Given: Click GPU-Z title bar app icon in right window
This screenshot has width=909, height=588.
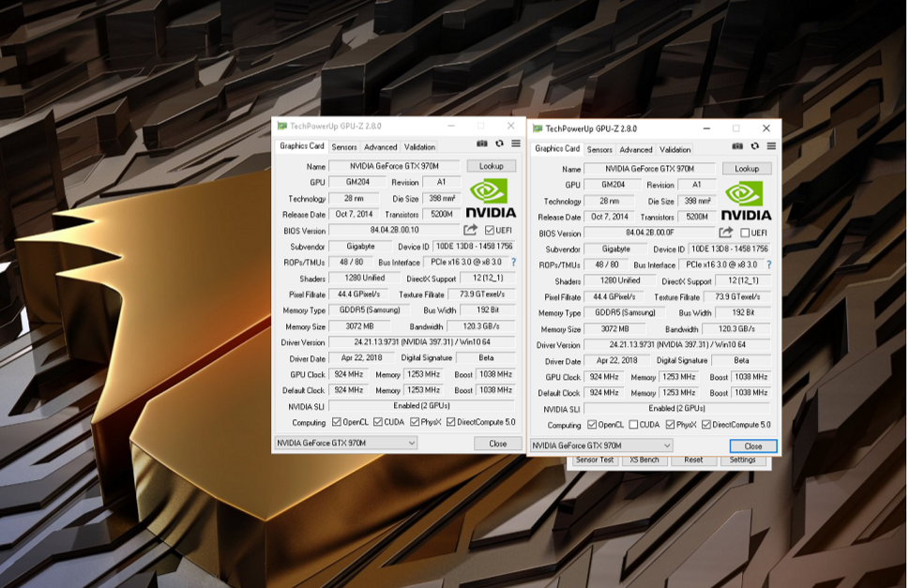Looking at the screenshot, I should tap(538, 128).
